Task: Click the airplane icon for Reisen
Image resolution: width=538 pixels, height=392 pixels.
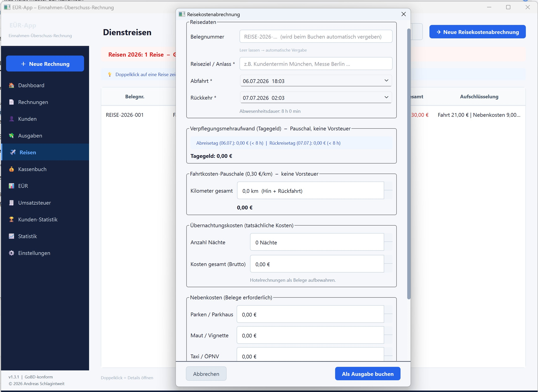Action: (13, 152)
